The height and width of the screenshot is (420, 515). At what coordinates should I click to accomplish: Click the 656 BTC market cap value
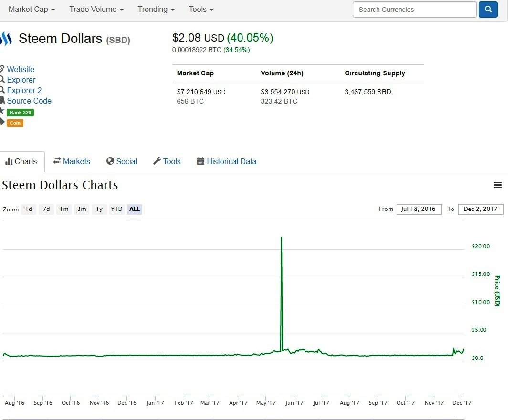coord(190,102)
